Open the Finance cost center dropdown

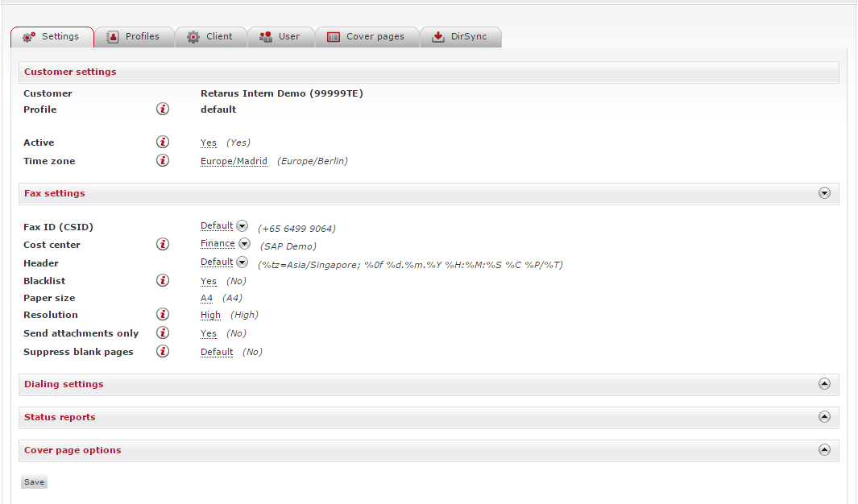click(244, 243)
